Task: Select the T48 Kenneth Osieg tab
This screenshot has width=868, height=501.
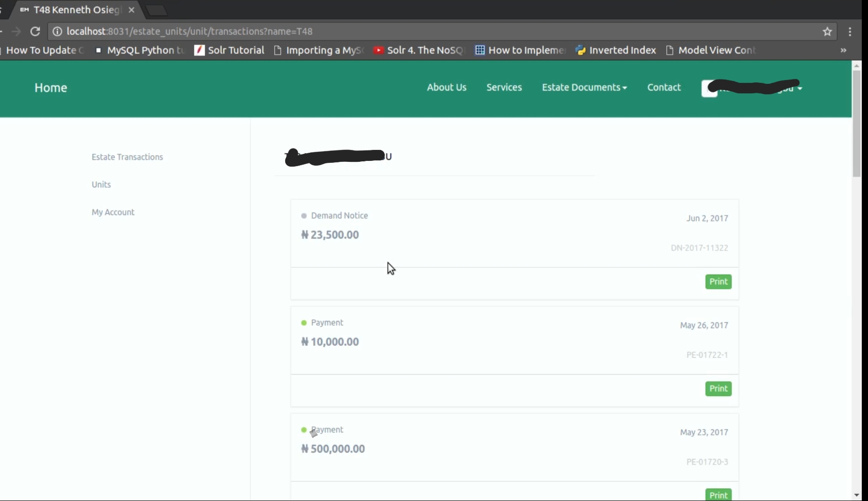Action: [71, 10]
